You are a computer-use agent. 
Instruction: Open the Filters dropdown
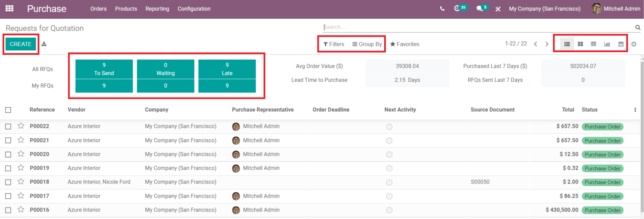(x=334, y=44)
